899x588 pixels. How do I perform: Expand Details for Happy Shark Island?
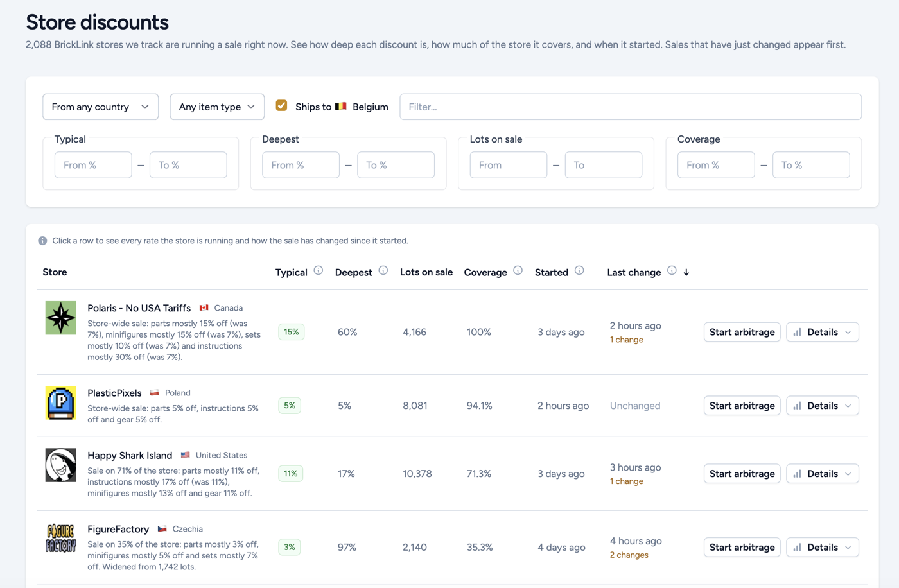[x=823, y=474]
